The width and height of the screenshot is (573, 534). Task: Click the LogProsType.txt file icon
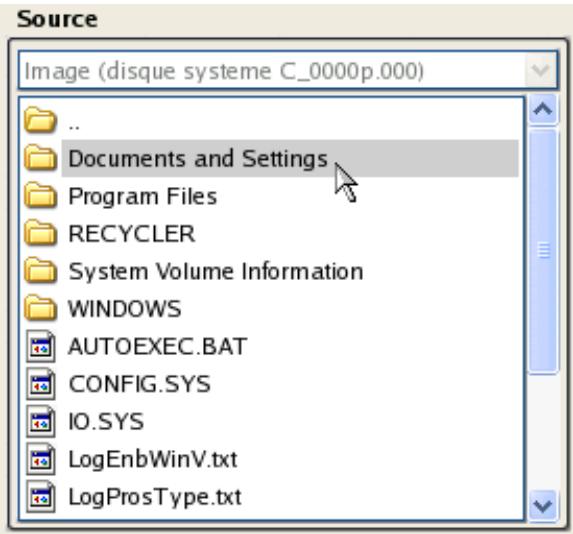pos(41,497)
